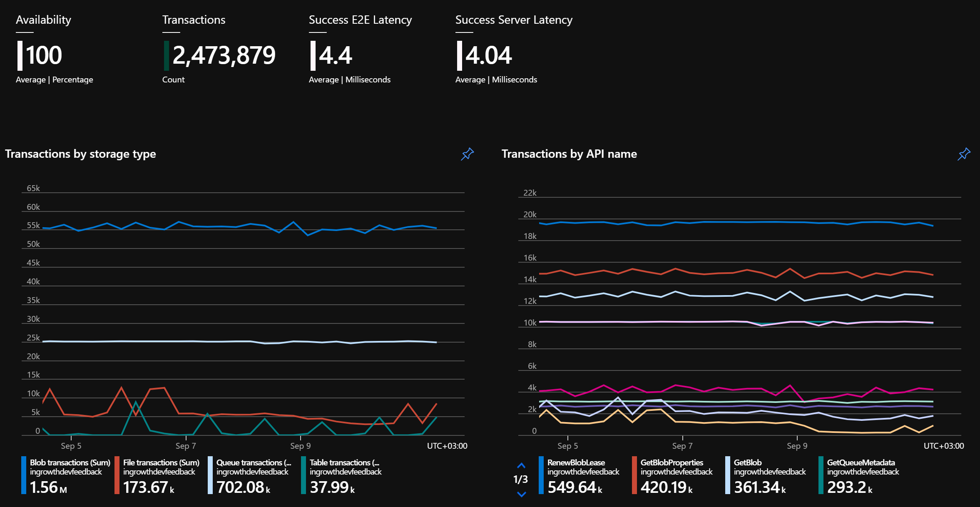Click the blue Blob transactions color bar
The width and height of the screenshot is (980, 507).
(24, 475)
